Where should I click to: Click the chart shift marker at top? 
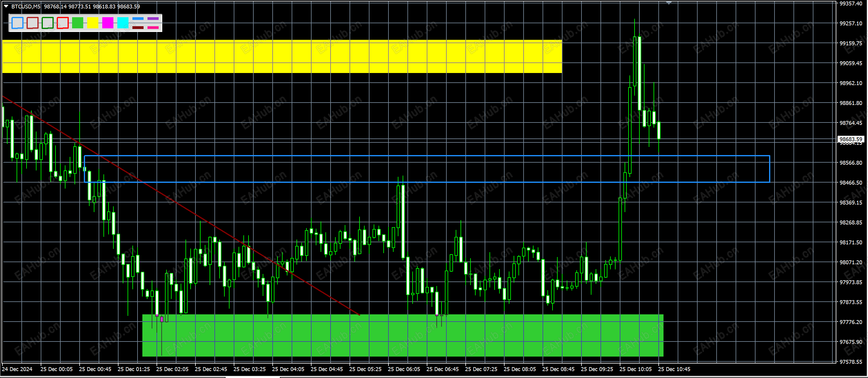(669, 3)
